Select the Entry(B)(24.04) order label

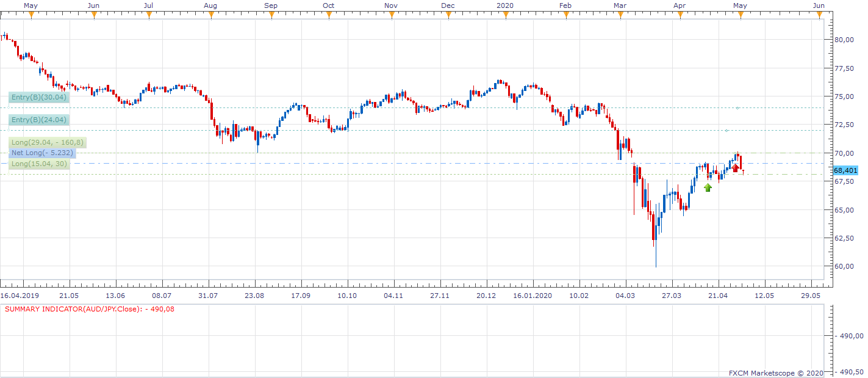39,120
